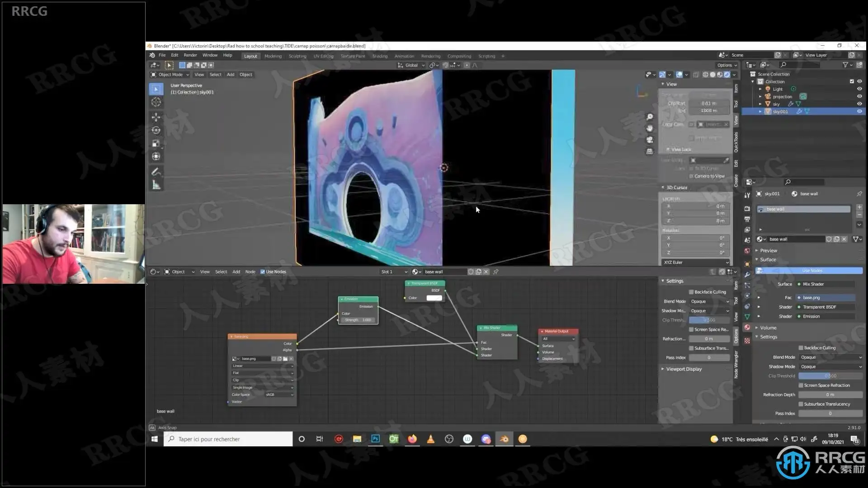Image resolution: width=868 pixels, height=488 pixels.
Task: Toggle camera view icon in viewport
Action: 650,140
